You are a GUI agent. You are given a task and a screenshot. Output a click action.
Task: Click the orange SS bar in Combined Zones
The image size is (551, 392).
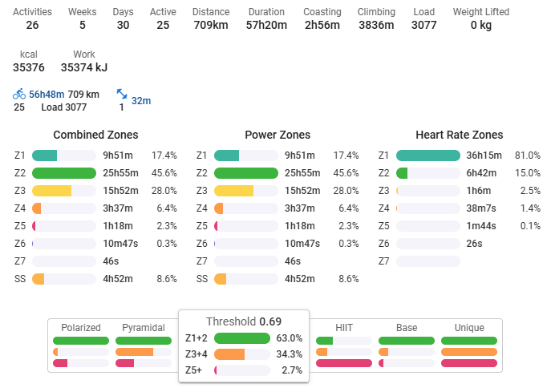click(38, 279)
